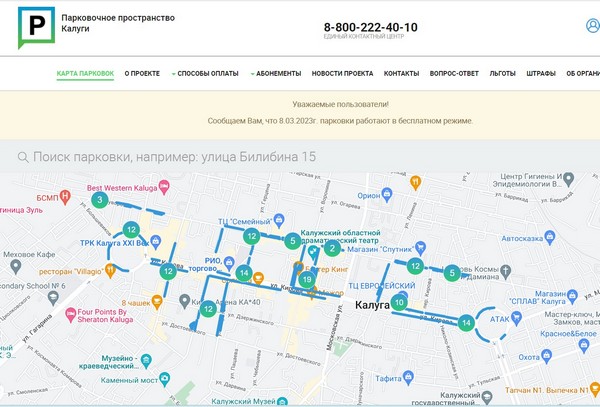
Task: Click АТАК shopping cart pin
Action: click(517, 318)
